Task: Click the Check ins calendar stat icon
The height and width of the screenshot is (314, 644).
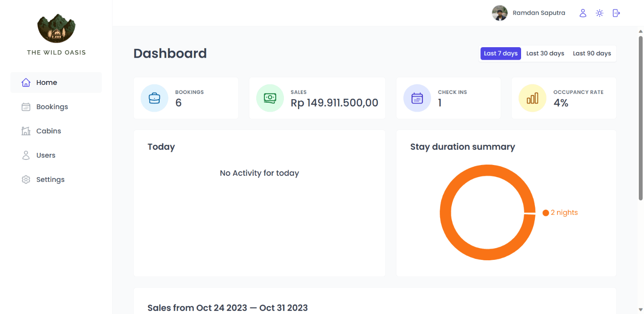Action: pyautogui.click(x=417, y=98)
